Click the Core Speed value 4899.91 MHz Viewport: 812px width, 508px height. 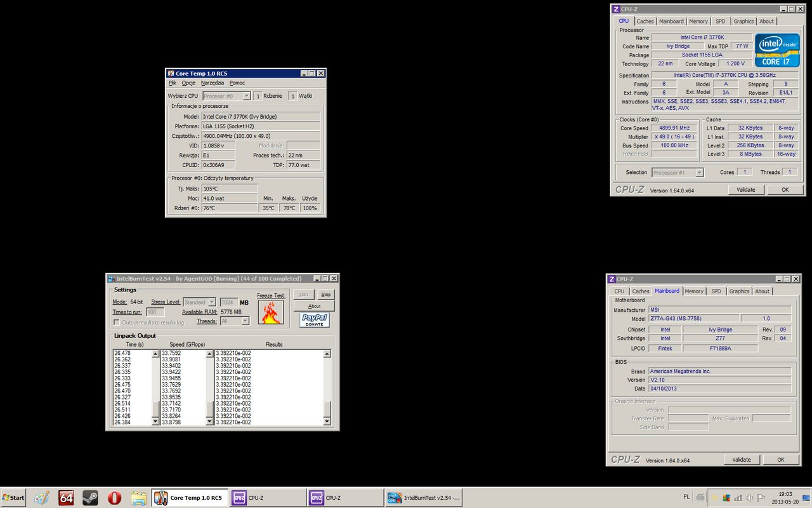pyautogui.click(x=674, y=128)
